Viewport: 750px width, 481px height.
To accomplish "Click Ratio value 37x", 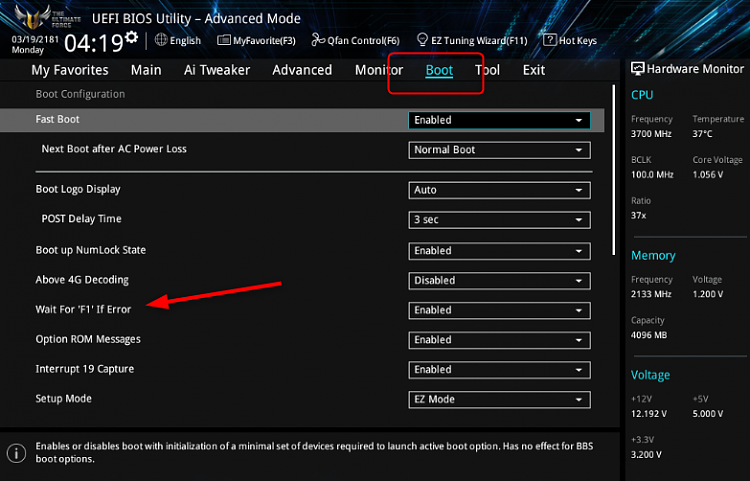I will 638,216.
